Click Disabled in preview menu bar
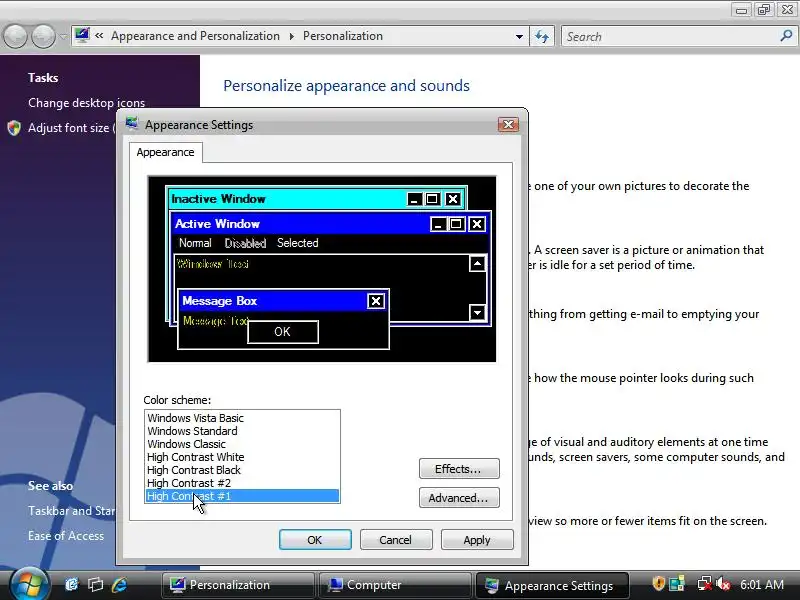The width and height of the screenshot is (800, 600). pyautogui.click(x=245, y=243)
